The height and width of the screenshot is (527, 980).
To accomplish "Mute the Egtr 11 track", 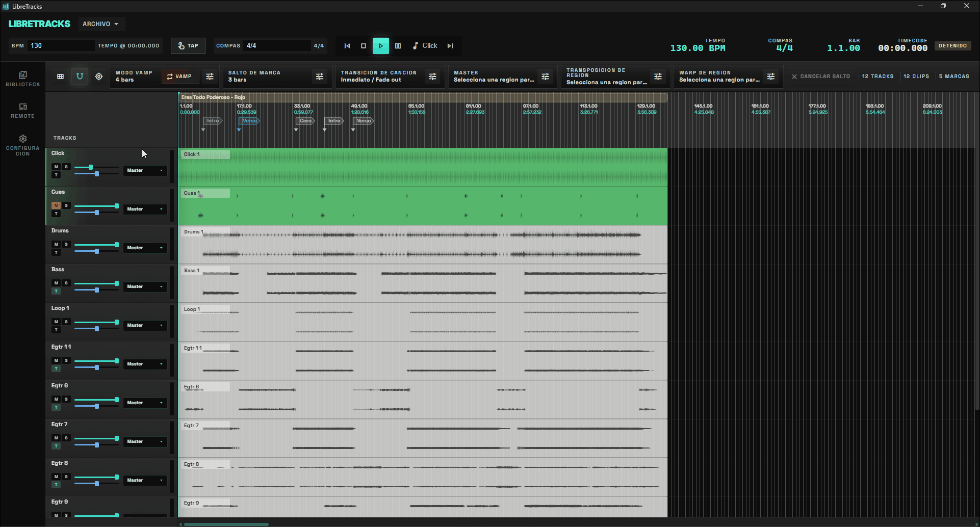I will click(56, 360).
